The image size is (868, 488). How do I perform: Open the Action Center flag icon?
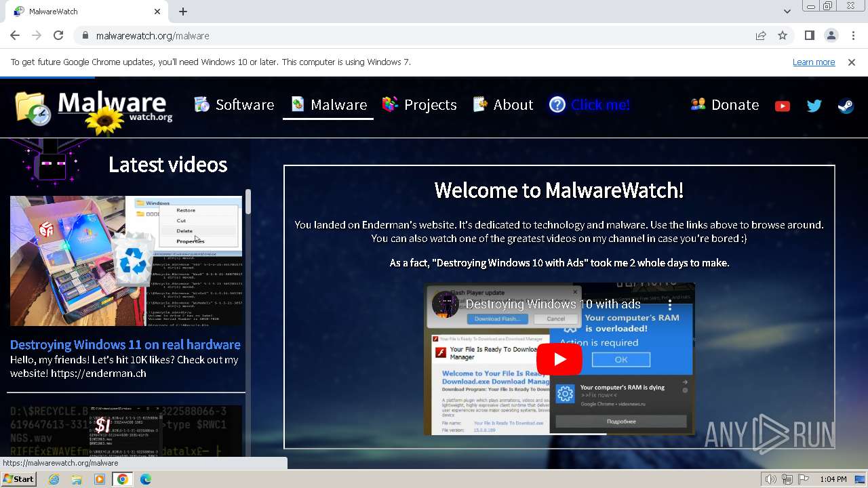(804, 479)
